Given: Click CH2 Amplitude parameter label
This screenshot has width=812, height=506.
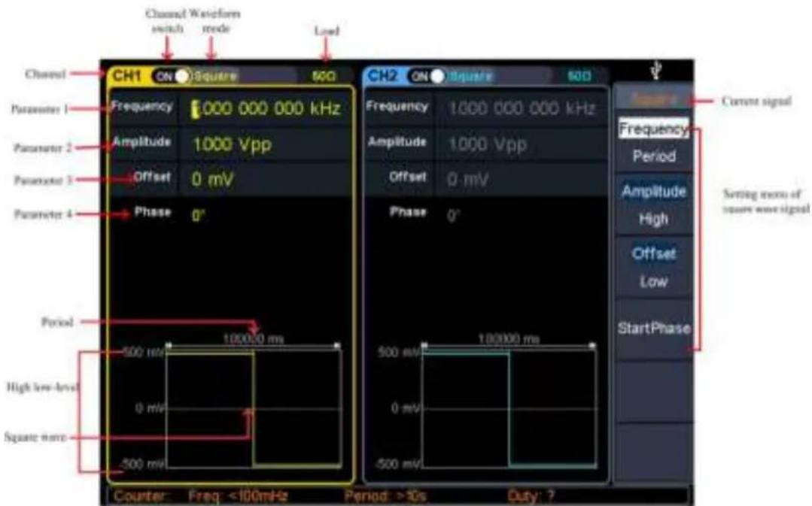Looking at the screenshot, I should tap(397, 142).
